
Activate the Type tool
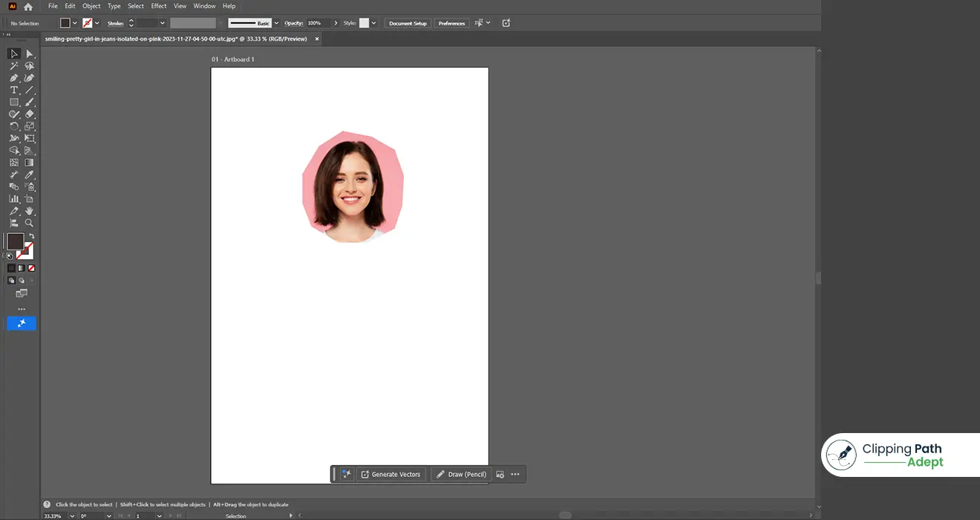pos(13,89)
